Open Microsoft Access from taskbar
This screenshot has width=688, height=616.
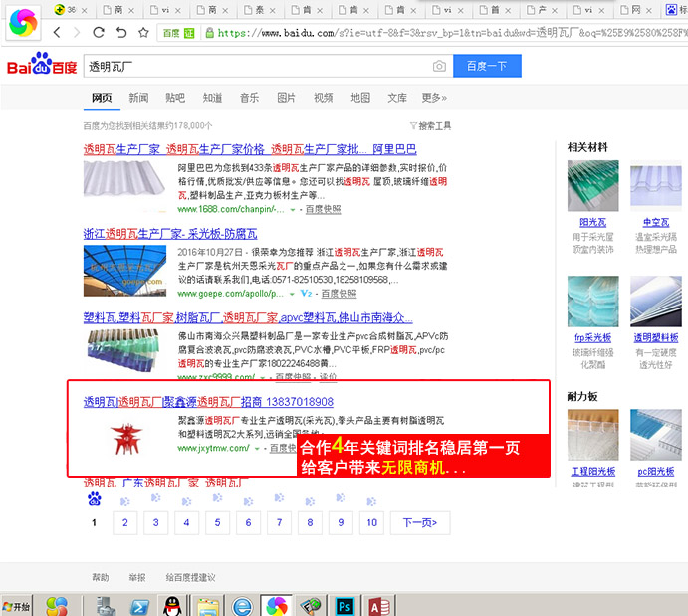pyautogui.click(x=379, y=607)
